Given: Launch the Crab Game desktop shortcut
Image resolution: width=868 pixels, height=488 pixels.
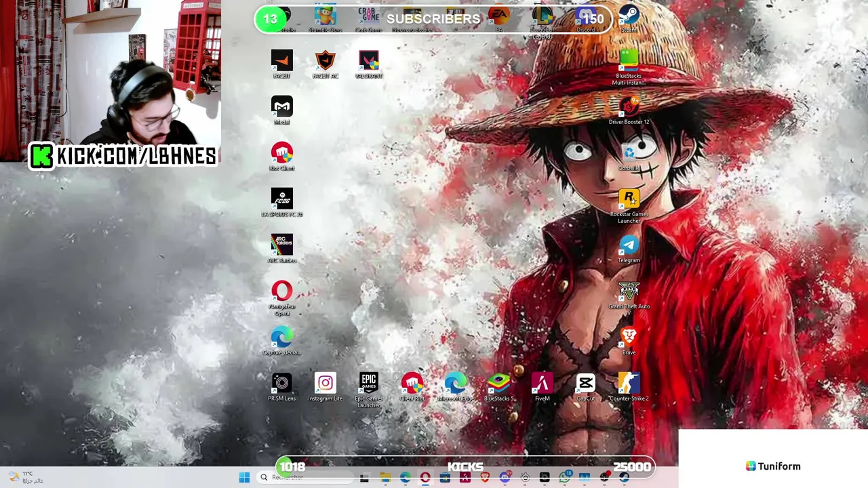Looking at the screenshot, I should (369, 19).
